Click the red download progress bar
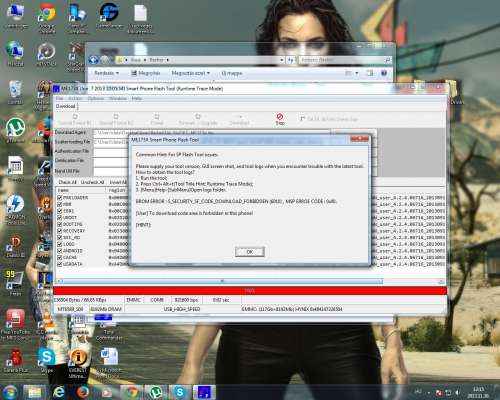 click(250, 291)
